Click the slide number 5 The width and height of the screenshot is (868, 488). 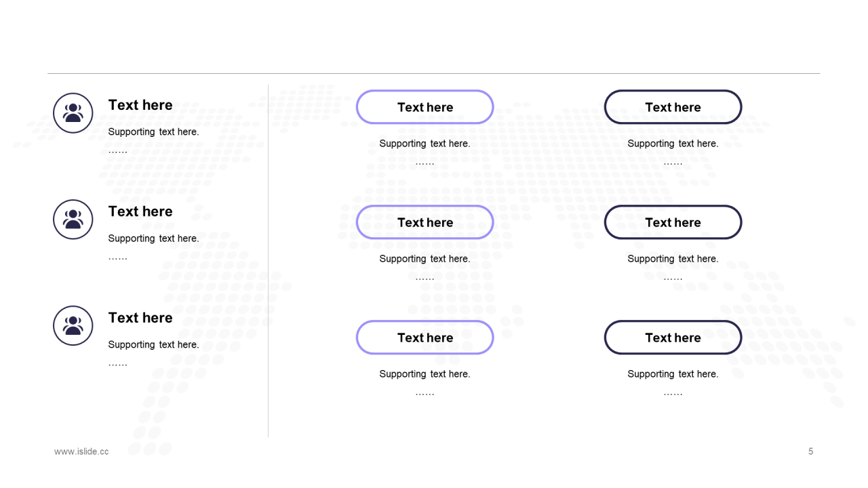(810, 451)
